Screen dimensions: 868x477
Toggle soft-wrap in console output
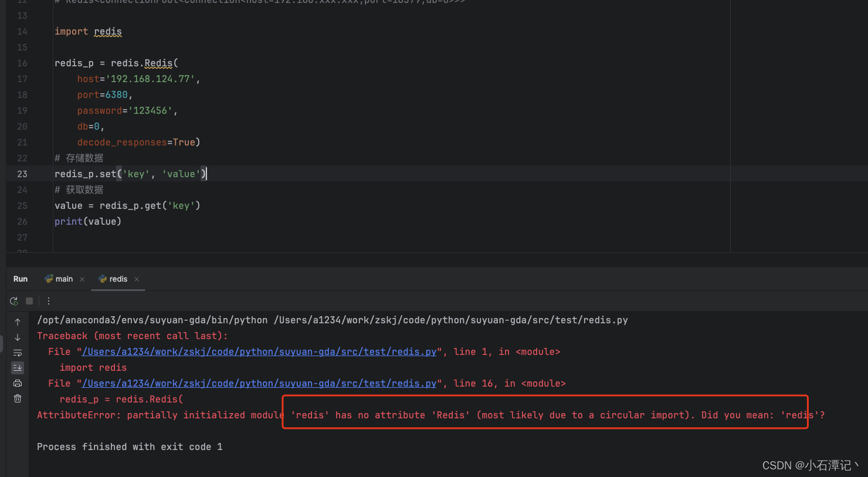(18, 353)
